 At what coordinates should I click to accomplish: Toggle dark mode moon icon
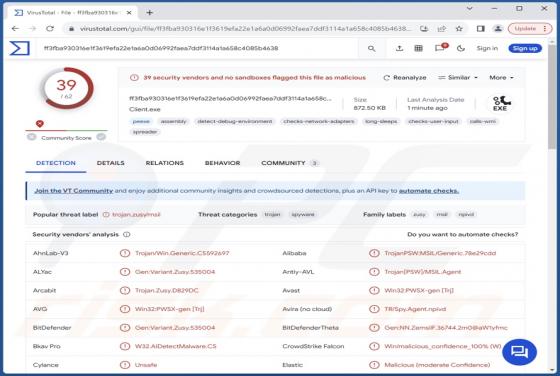461,48
